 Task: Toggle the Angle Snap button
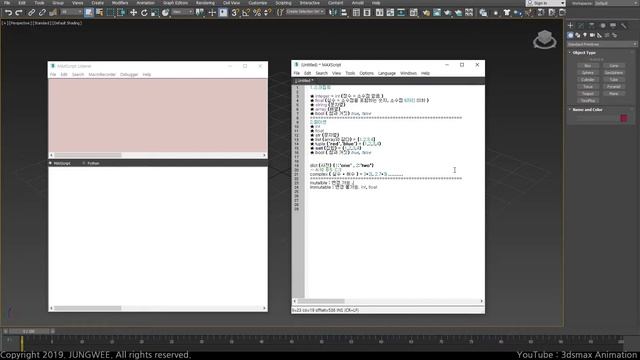point(246,13)
